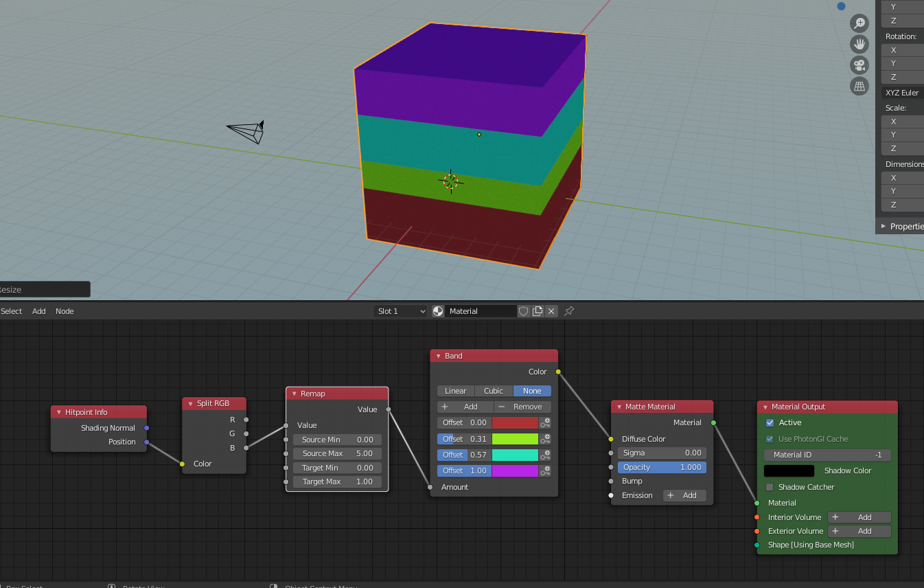Click the material sphere browse icon
The image size is (924, 588).
(438, 311)
